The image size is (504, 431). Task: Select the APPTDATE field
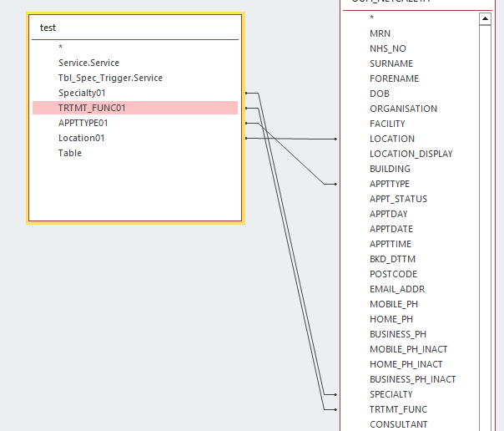coord(391,229)
